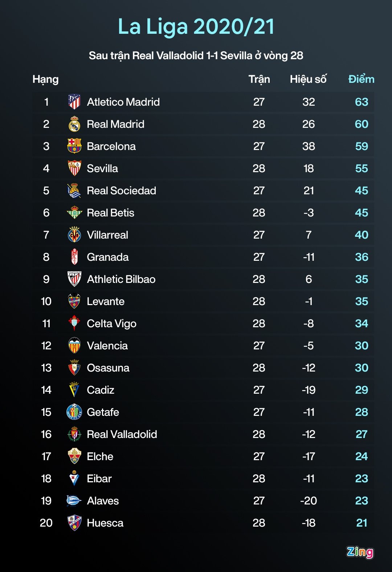Image resolution: width=392 pixels, height=572 pixels.
Task: Click the Điểm column header
Action: [361, 79]
